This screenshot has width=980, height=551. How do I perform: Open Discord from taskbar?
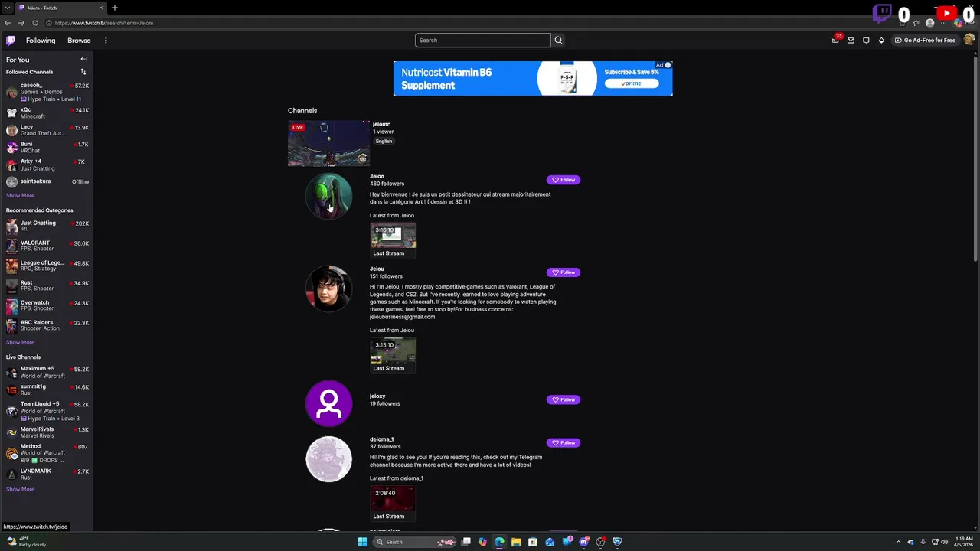coord(583,542)
